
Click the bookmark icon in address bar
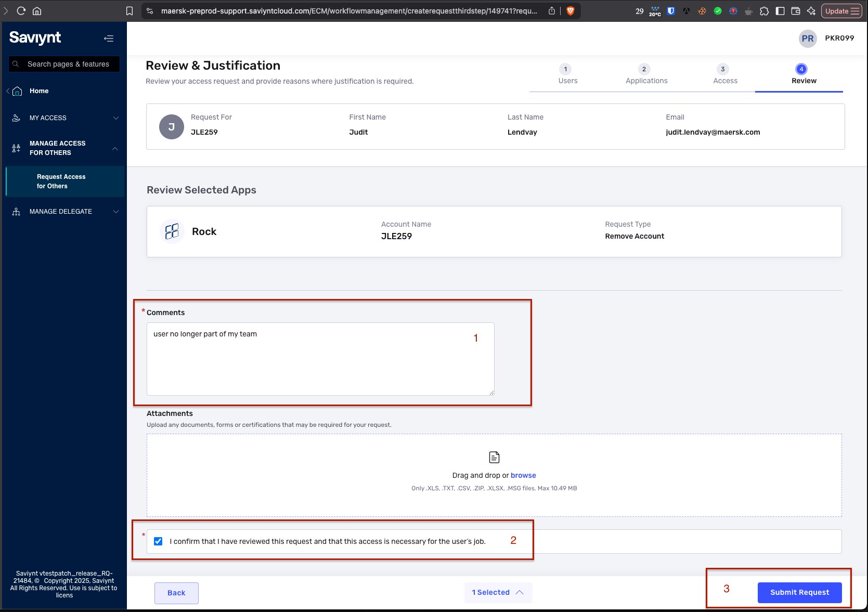pos(129,11)
